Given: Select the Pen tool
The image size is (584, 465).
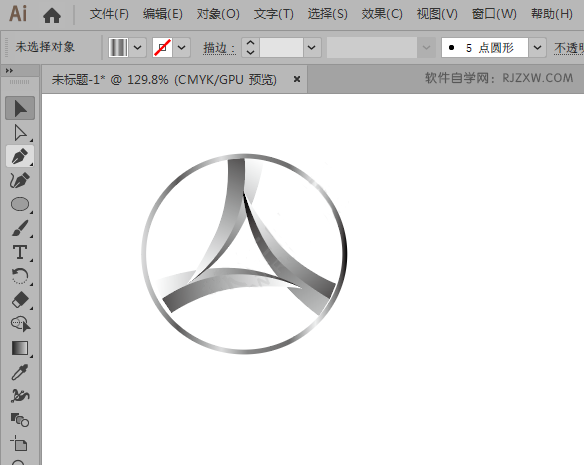Looking at the screenshot, I should coord(20,156).
